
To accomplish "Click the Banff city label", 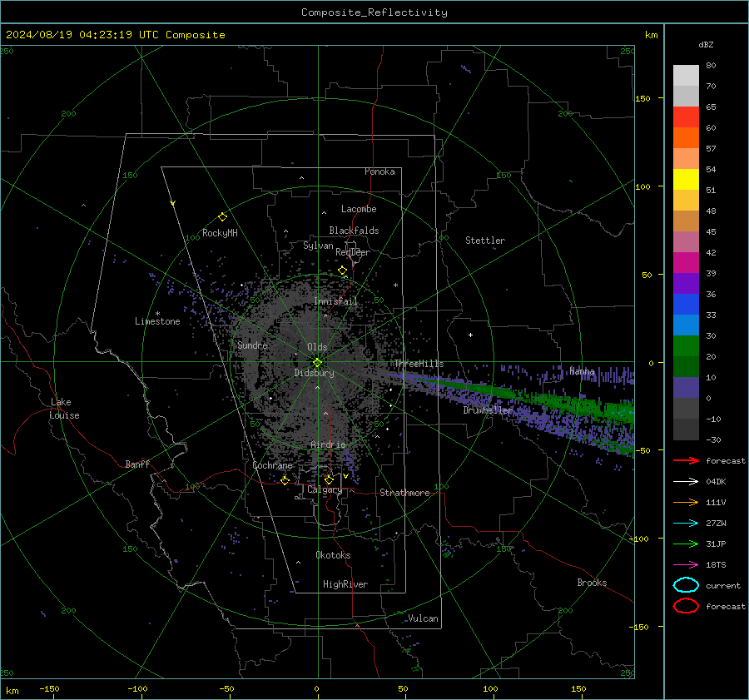I will pyautogui.click(x=137, y=464).
